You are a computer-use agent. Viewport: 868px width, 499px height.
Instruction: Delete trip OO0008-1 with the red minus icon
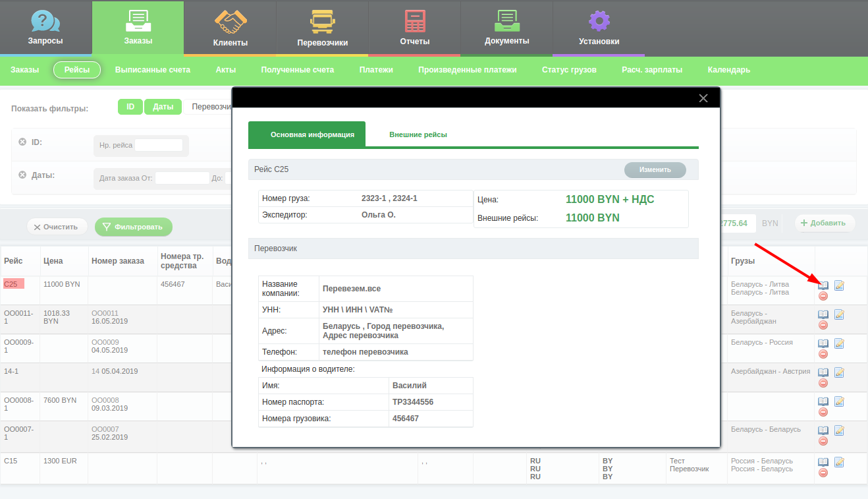(823, 412)
